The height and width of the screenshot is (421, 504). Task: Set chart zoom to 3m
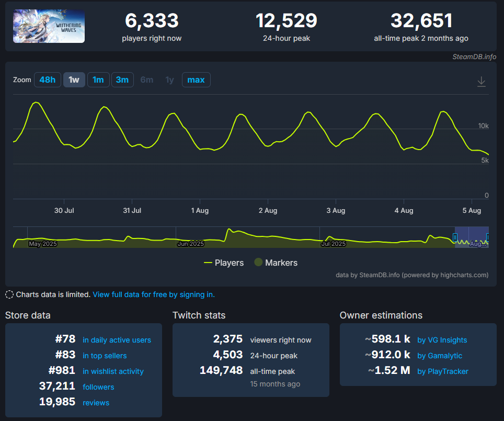122,80
